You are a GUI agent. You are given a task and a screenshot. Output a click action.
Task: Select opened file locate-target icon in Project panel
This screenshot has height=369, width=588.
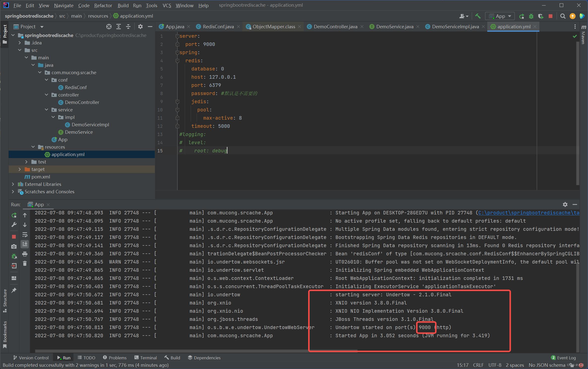(109, 27)
